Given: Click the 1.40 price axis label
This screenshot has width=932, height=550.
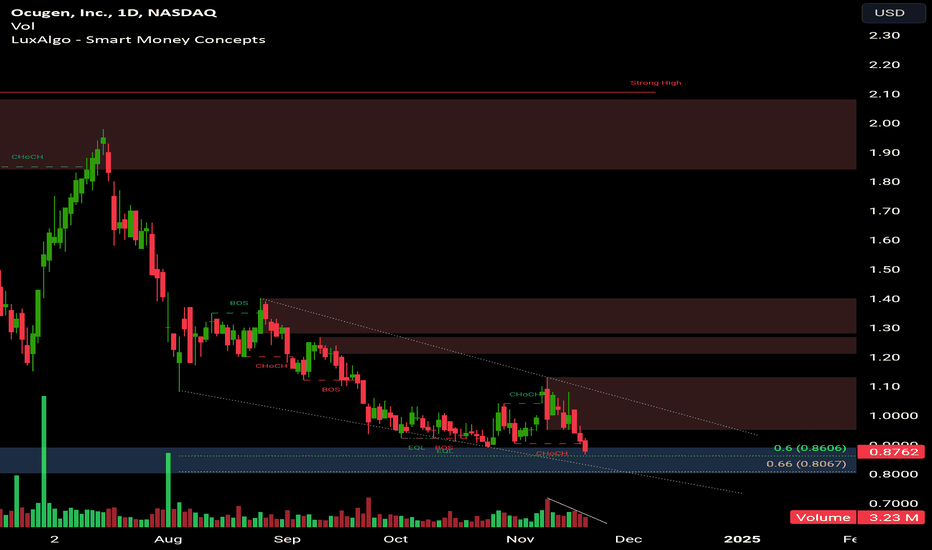Looking at the screenshot, I should [x=884, y=298].
